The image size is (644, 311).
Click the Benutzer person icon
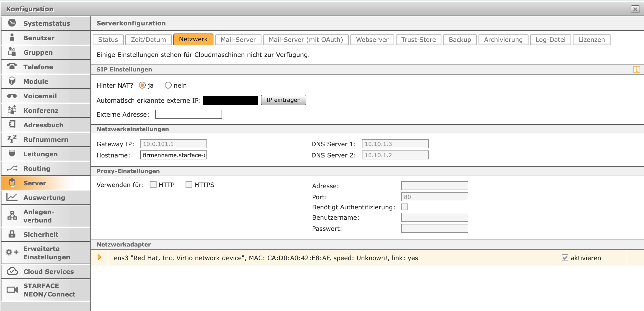coord(12,37)
